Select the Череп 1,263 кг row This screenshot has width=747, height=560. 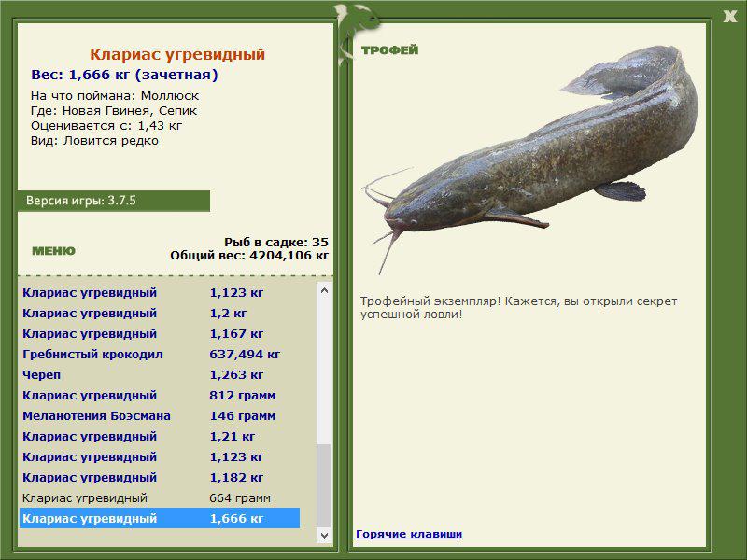(x=160, y=375)
